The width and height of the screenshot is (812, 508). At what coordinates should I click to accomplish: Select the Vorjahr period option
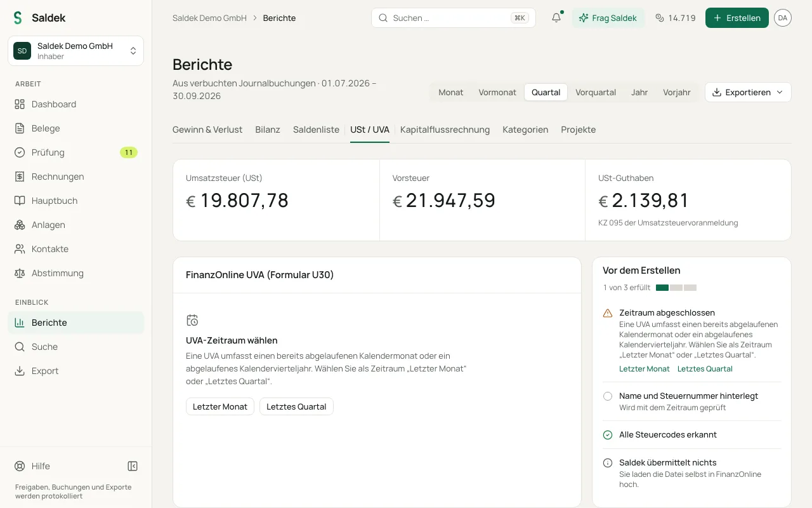(x=677, y=92)
